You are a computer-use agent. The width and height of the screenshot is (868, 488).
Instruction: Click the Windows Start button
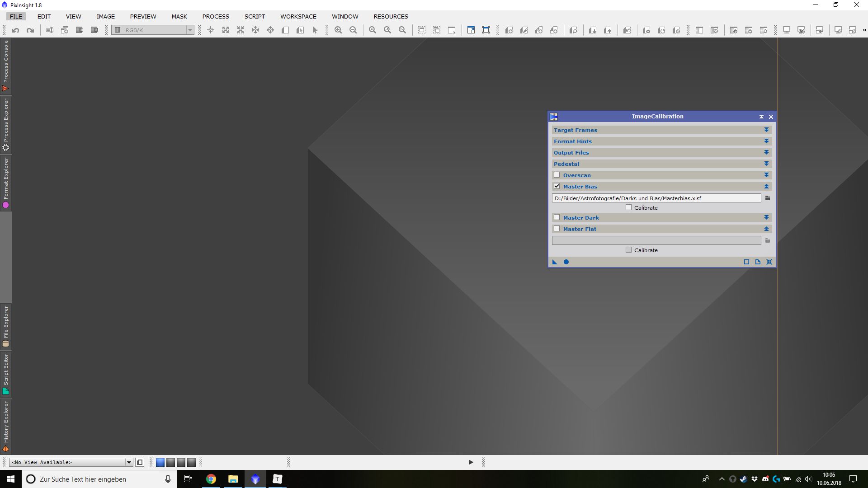(11, 479)
